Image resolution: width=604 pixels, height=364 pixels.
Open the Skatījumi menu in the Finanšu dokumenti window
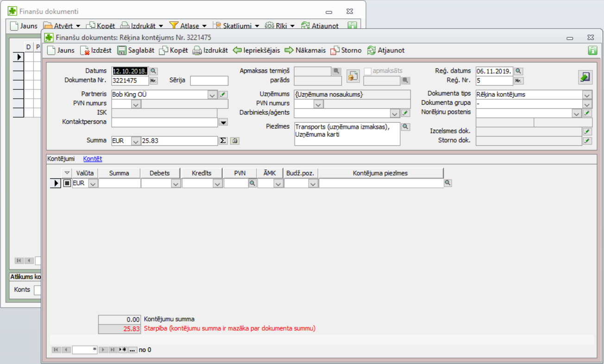(235, 26)
